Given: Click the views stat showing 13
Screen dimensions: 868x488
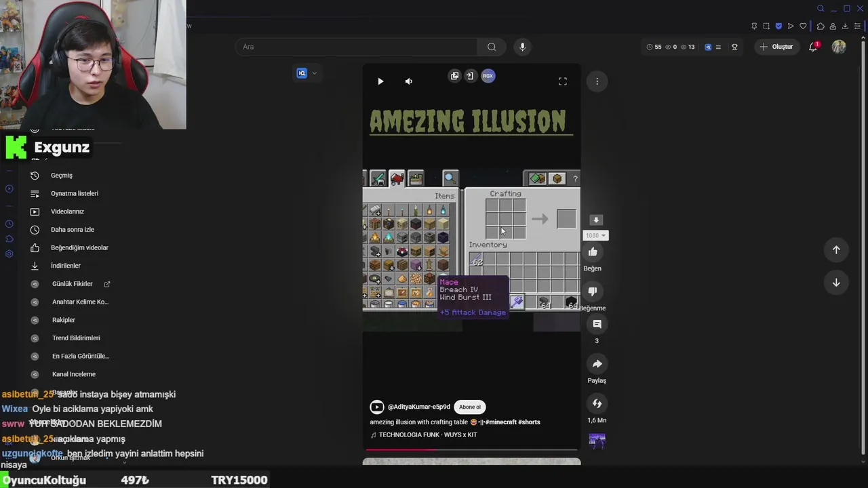Looking at the screenshot, I should click(x=688, y=47).
